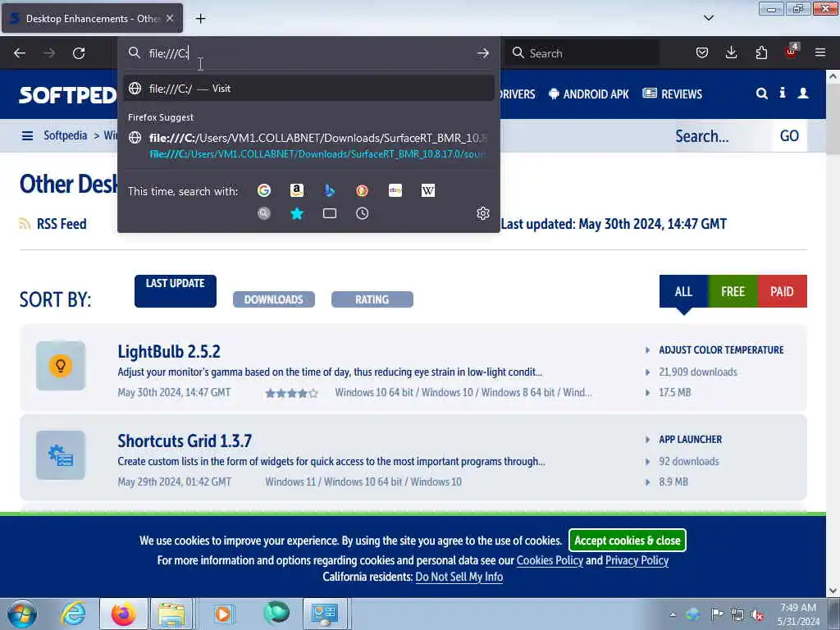Viewport: 840px width, 630px height.
Task: Search this time with Amazon icon
Action: [x=297, y=190]
